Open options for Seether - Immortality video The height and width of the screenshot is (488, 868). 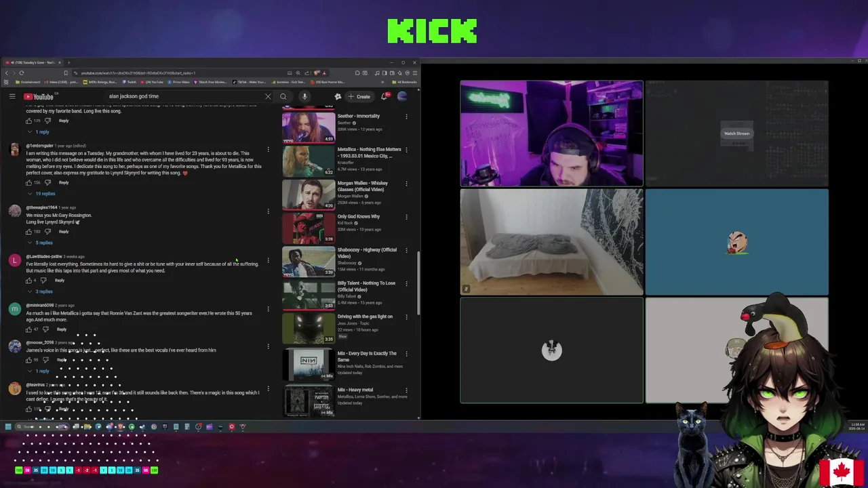(x=407, y=117)
